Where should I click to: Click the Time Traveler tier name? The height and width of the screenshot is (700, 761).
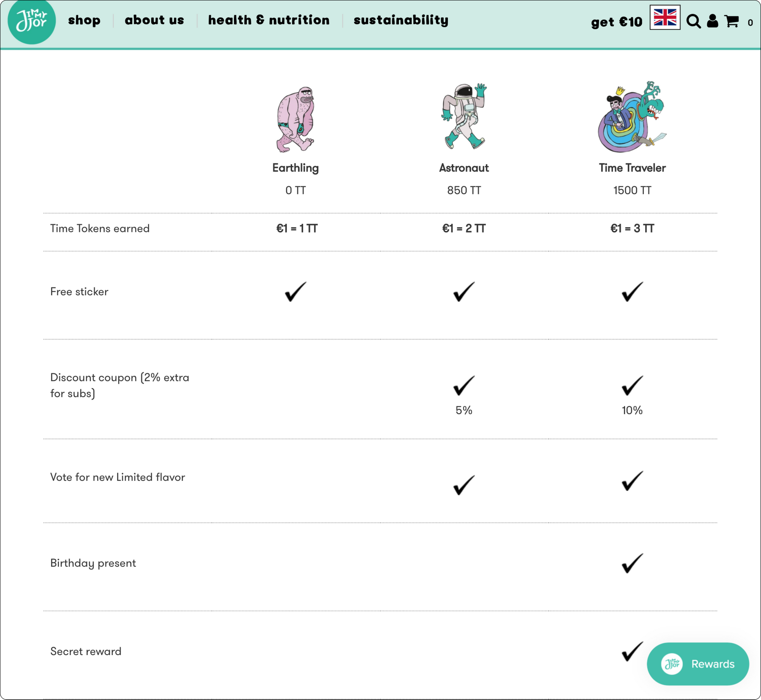(632, 168)
